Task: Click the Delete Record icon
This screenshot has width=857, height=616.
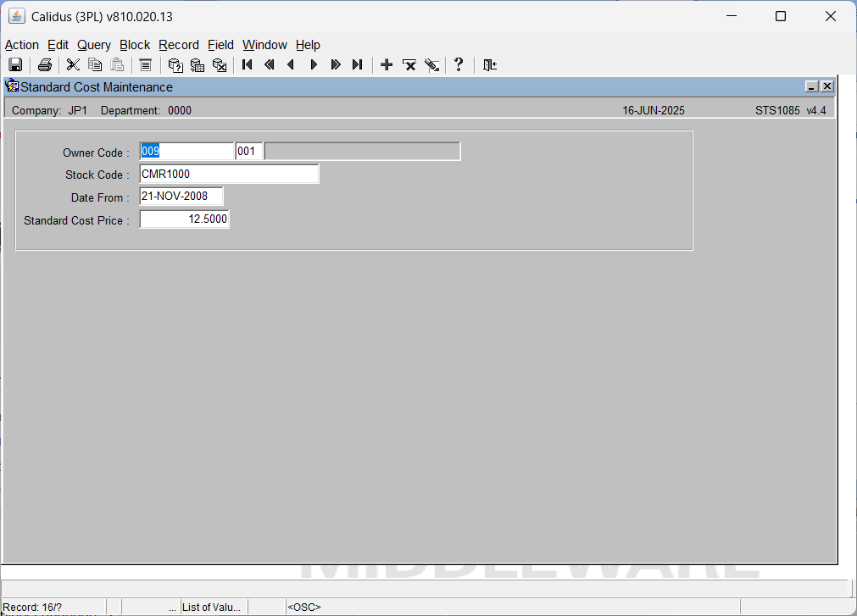Action: tap(409, 65)
